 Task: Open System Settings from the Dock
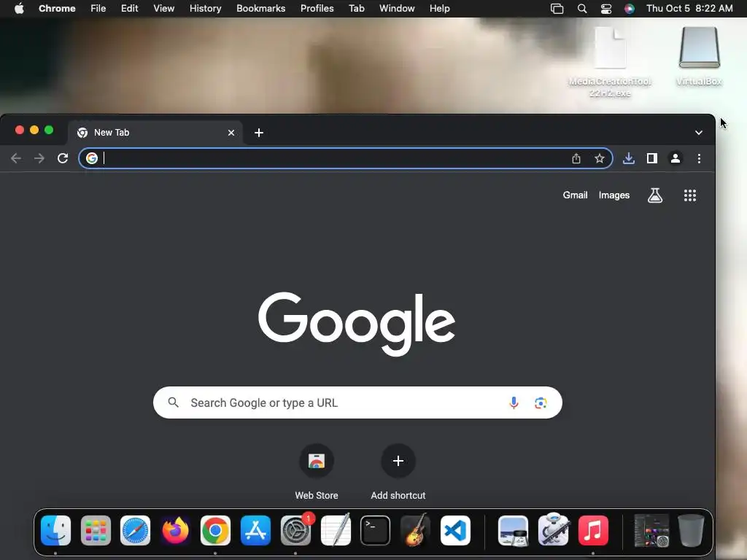pos(295,531)
